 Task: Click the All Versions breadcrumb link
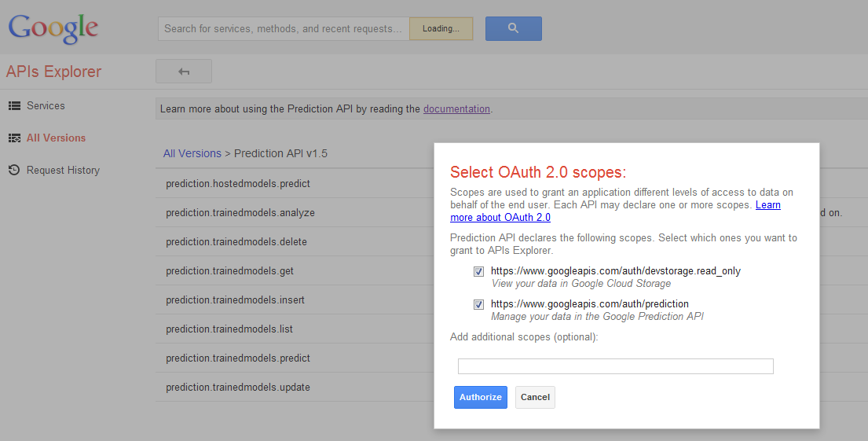192,153
